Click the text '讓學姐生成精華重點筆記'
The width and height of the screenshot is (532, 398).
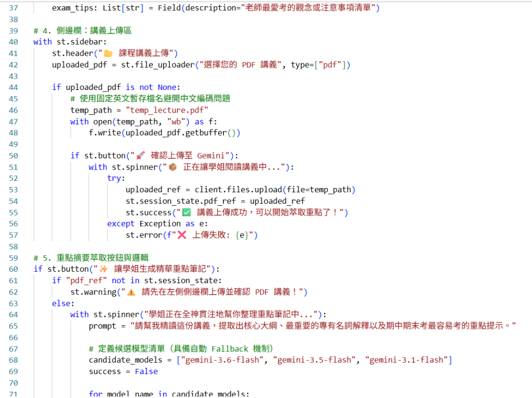160,269
